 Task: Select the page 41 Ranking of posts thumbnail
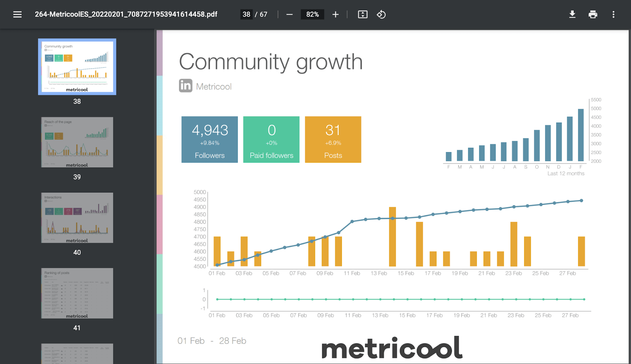[77, 293]
